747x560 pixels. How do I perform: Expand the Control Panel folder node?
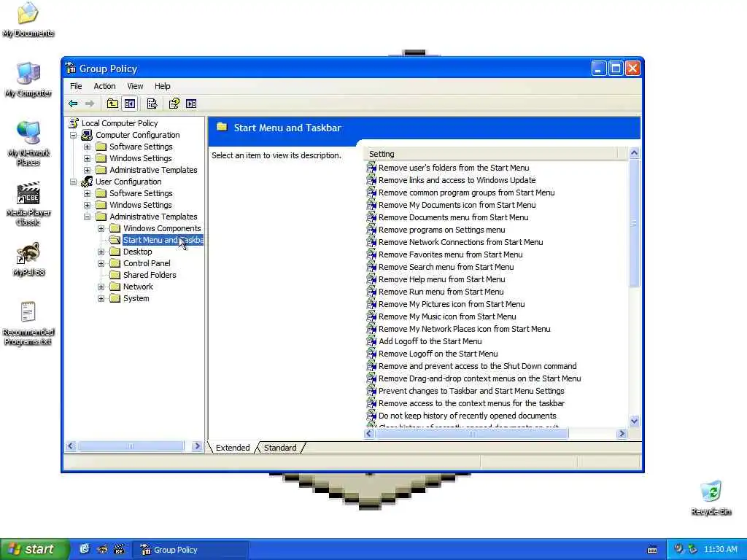[x=101, y=263]
